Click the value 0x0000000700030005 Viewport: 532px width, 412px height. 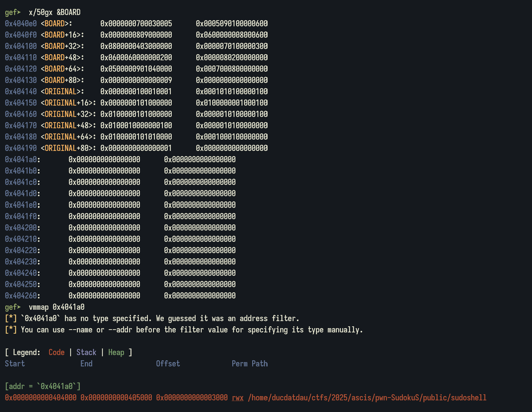136,24
